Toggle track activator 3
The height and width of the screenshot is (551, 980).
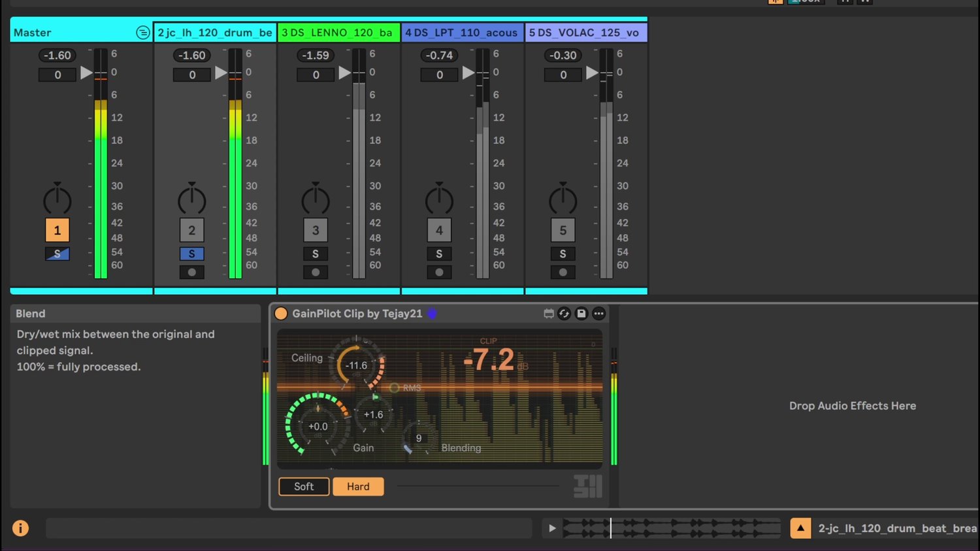(316, 230)
